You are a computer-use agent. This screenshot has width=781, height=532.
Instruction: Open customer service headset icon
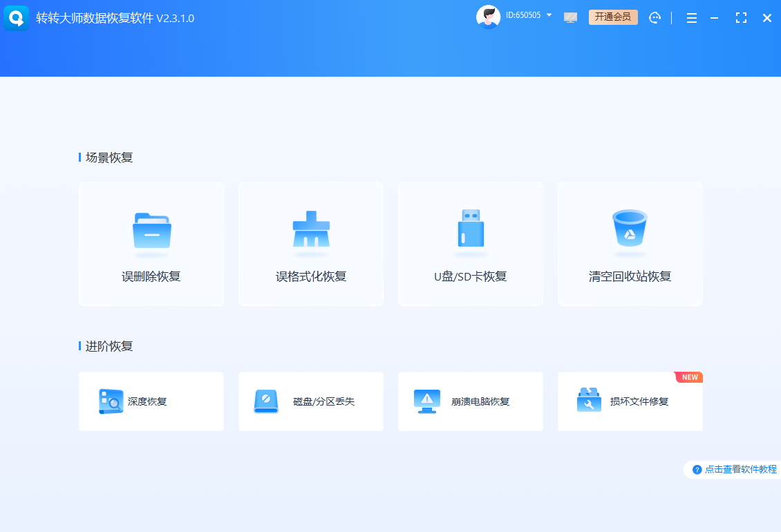click(655, 18)
